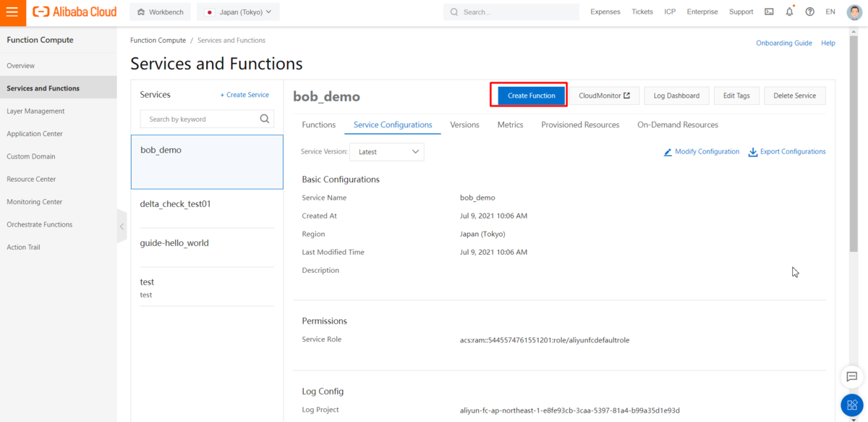Switch to the Versions tab

464,125
